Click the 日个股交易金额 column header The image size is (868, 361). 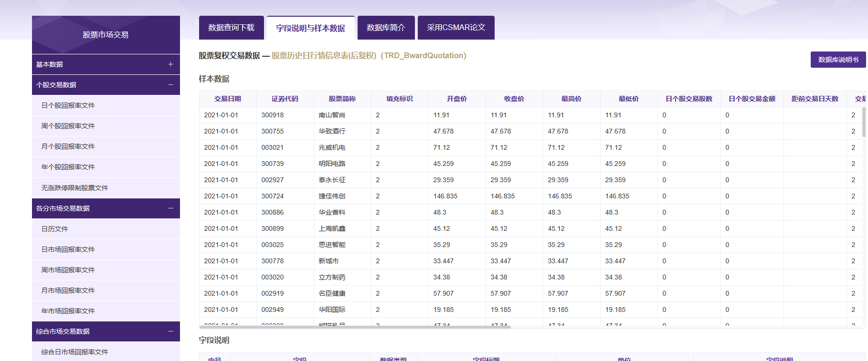(752, 99)
